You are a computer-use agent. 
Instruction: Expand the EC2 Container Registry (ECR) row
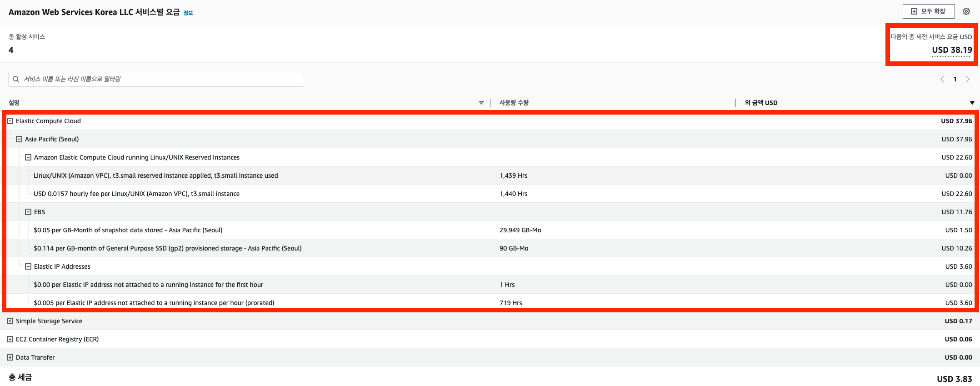(10, 339)
